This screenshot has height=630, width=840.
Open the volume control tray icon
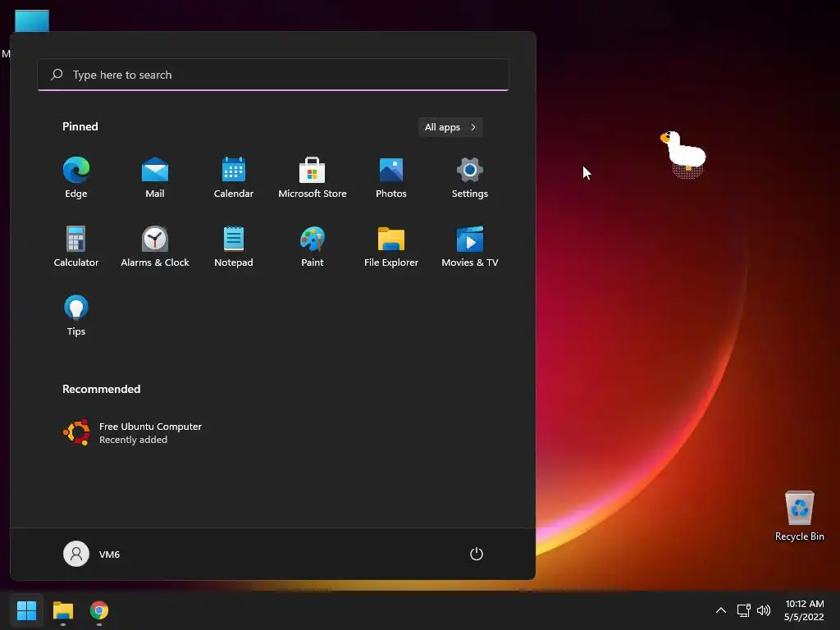pyautogui.click(x=764, y=610)
